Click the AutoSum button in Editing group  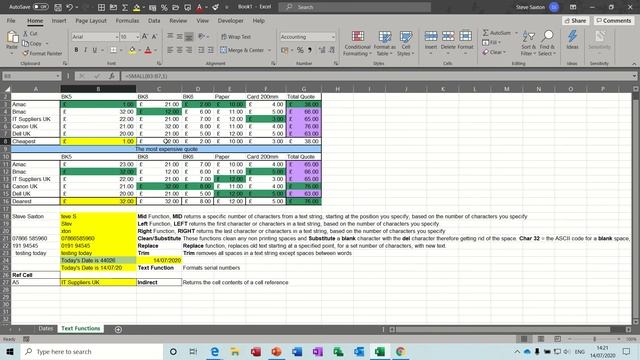pos(497,33)
